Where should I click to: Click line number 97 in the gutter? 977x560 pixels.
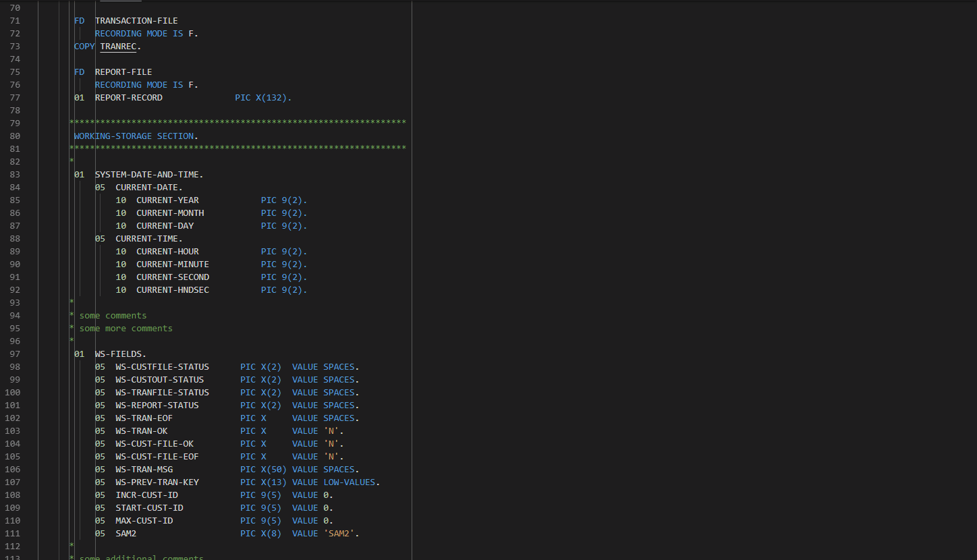pos(15,354)
